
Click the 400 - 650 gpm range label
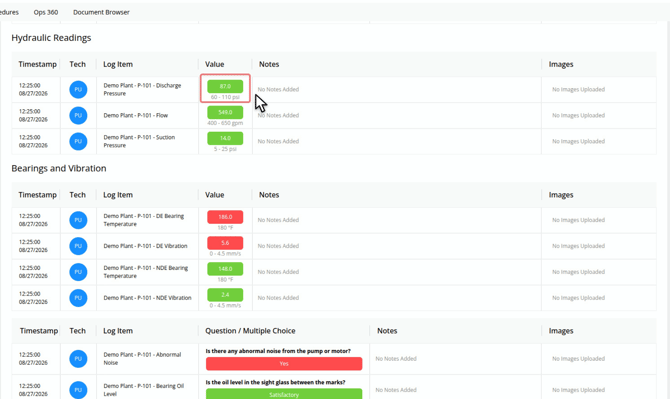225,123
